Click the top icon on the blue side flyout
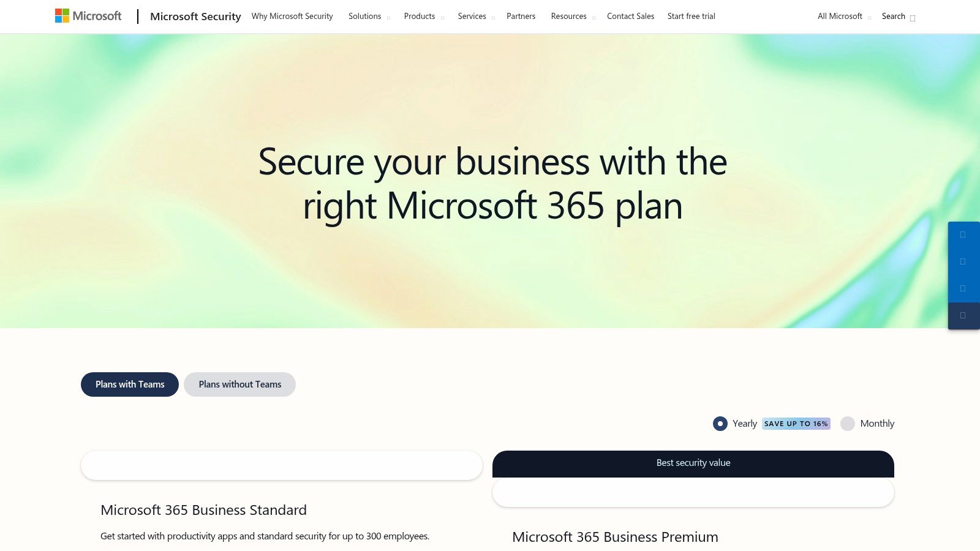The width and height of the screenshot is (980, 551). tap(963, 234)
